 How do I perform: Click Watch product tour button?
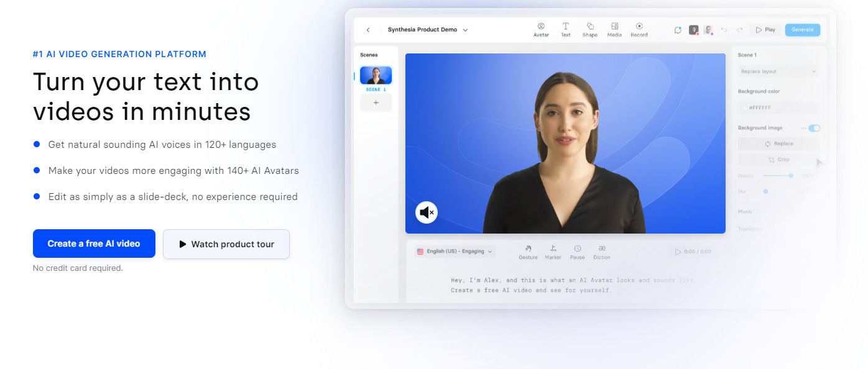[x=226, y=244]
